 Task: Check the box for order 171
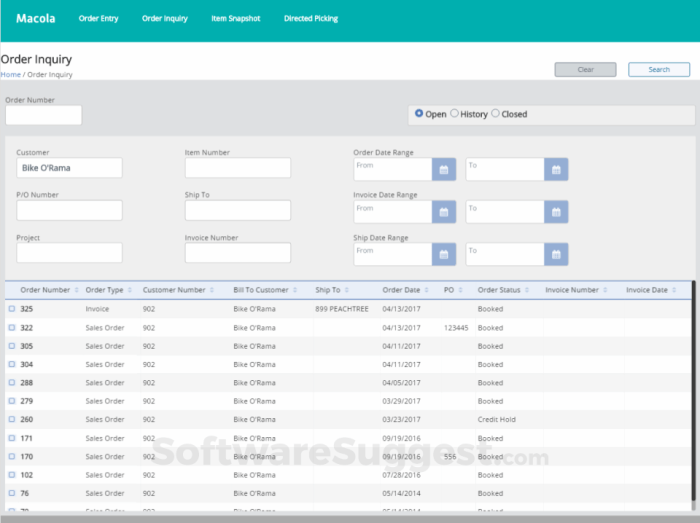click(x=12, y=438)
